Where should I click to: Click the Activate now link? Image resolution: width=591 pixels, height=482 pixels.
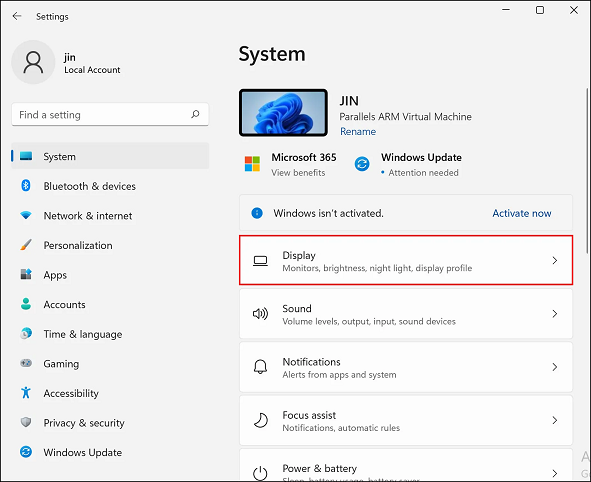coord(522,213)
